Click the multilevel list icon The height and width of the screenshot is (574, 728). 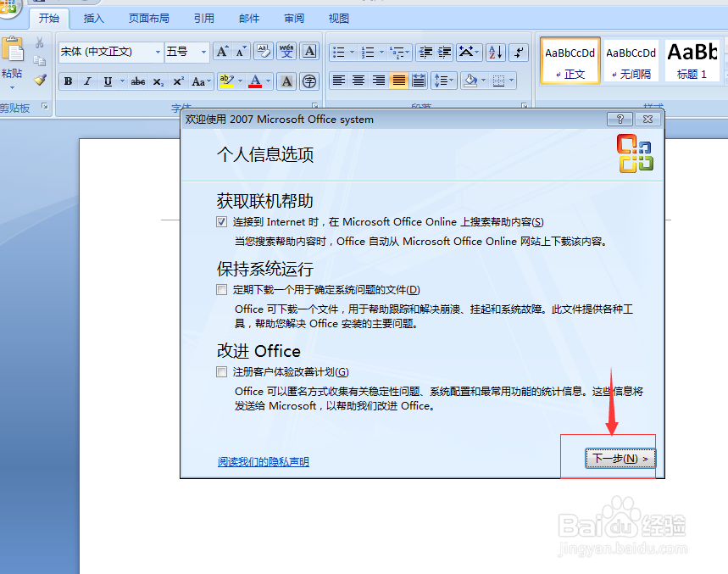[397, 52]
